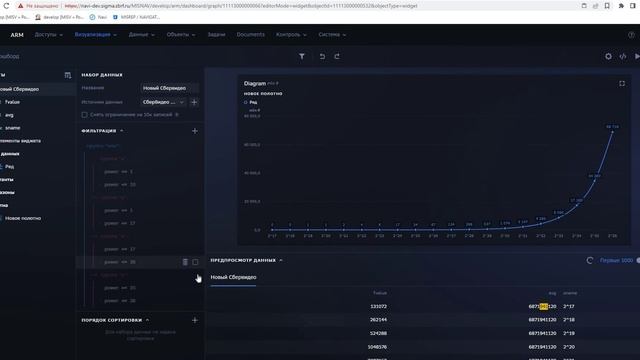Delete the highlighted power filter row

(185, 262)
